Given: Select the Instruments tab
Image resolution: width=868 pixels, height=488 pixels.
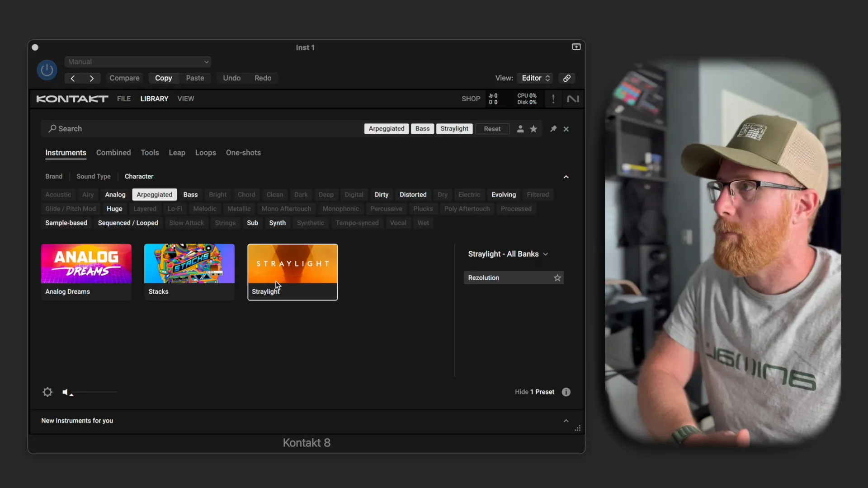Looking at the screenshot, I should (x=66, y=153).
